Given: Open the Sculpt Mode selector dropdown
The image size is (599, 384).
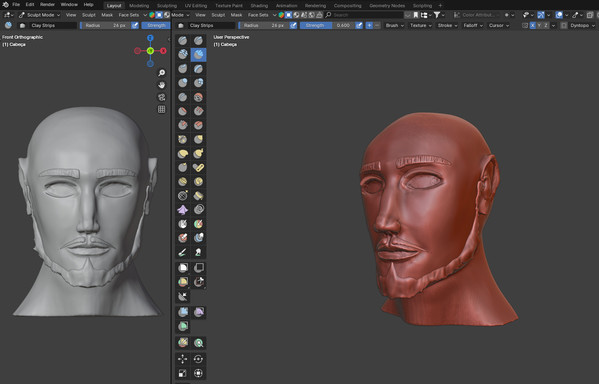Looking at the screenshot, I should coord(39,15).
